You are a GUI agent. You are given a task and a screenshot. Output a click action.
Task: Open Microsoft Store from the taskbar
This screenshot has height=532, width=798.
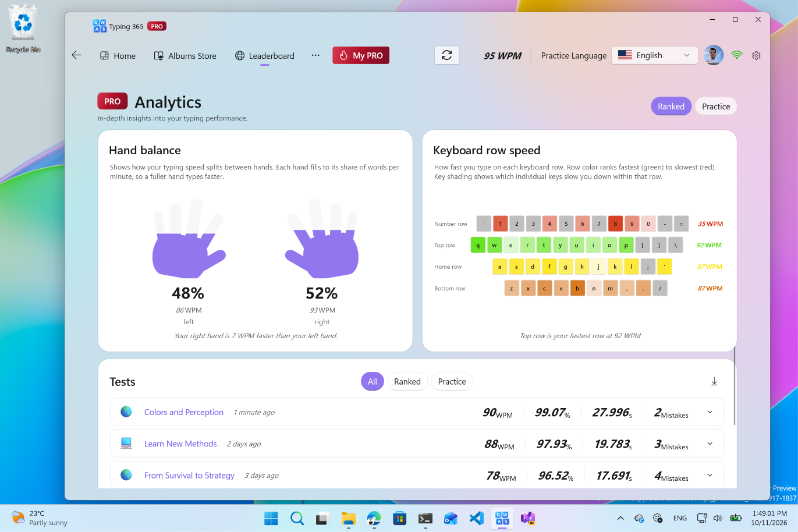[x=399, y=518]
